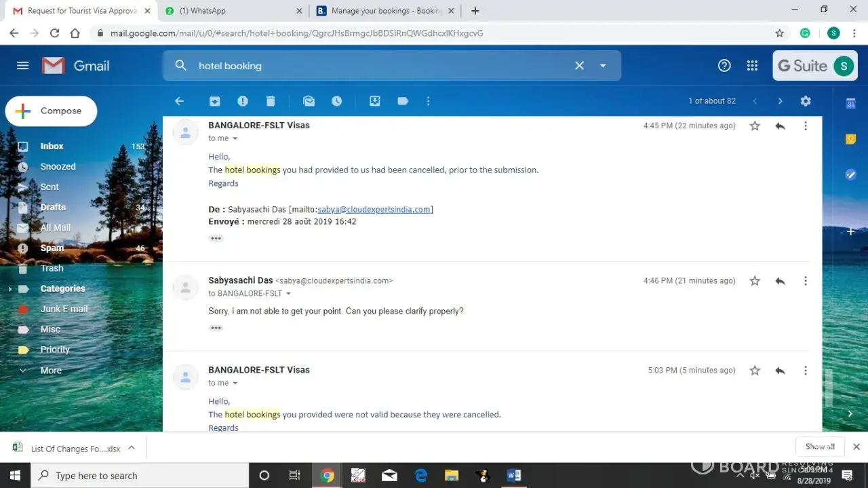Open the More actions menu in the toolbar

(x=428, y=101)
